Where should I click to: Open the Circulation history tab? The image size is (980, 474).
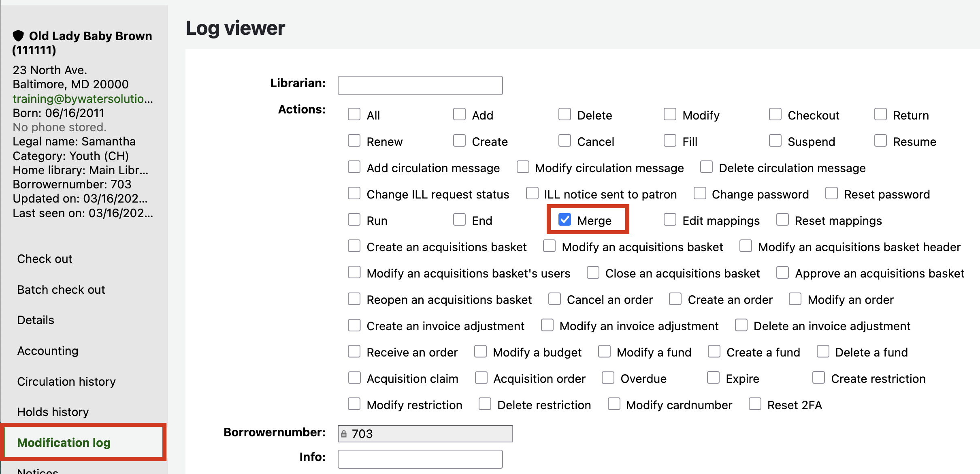(66, 381)
